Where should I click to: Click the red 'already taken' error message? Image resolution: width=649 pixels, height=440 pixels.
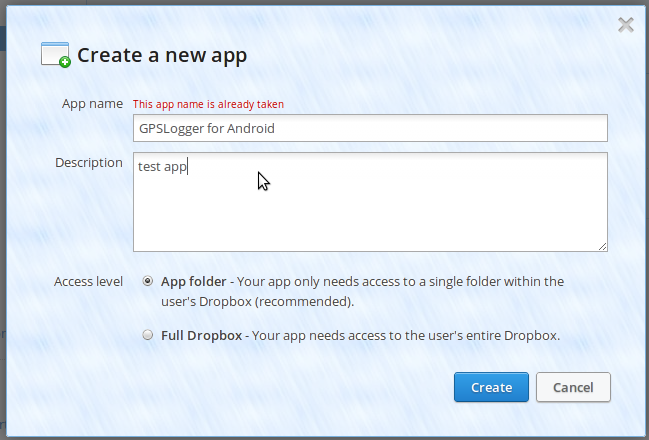(x=208, y=104)
